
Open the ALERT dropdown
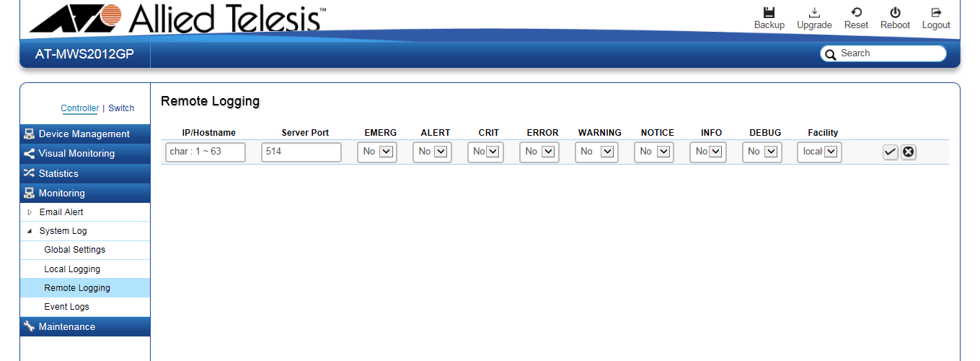click(433, 152)
